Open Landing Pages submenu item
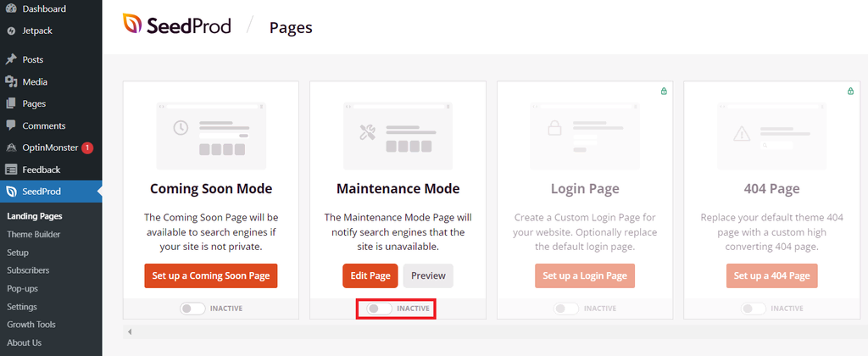Screen dimensions: 868x356 [x=34, y=216]
